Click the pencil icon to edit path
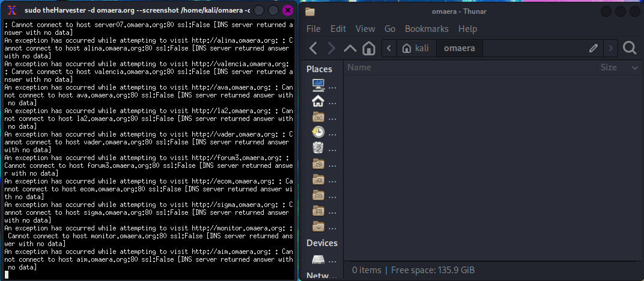 (594, 48)
